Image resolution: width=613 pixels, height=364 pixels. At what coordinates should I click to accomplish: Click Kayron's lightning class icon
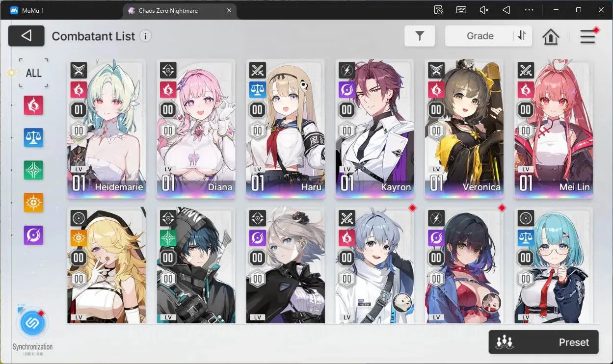(x=347, y=71)
